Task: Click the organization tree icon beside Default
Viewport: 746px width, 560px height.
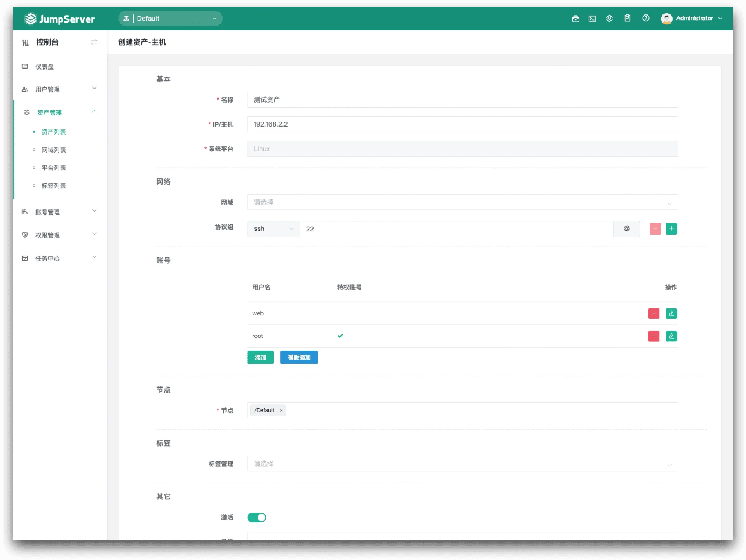Action: [126, 19]
